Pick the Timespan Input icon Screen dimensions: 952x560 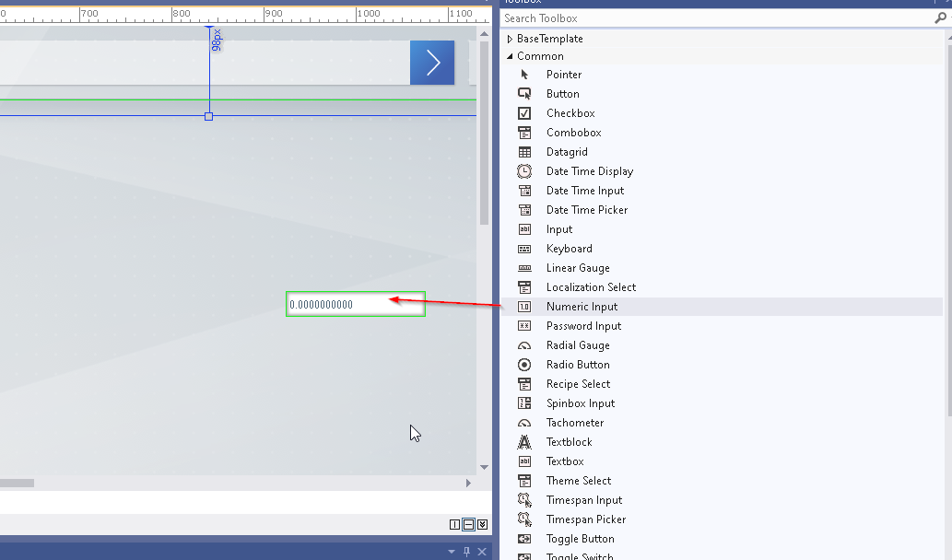(524, 500)
